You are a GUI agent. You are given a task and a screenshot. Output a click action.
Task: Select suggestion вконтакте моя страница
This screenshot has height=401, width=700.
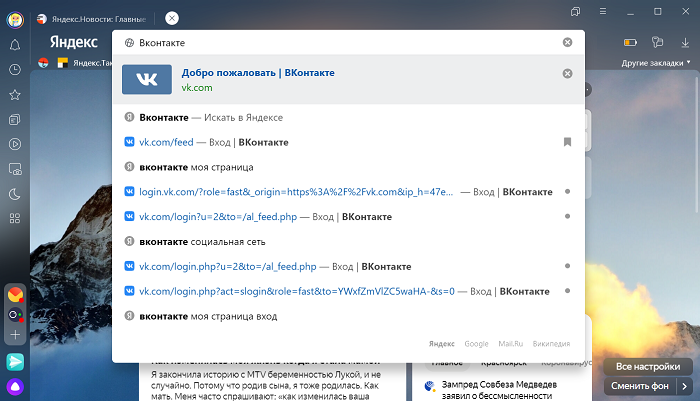[348, 167]
